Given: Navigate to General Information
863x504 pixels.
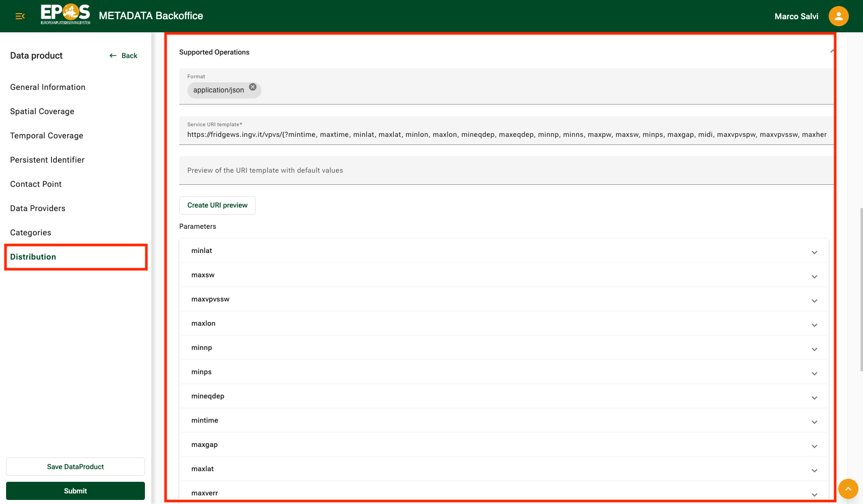Looking at the screenshot, I should 47,87.
